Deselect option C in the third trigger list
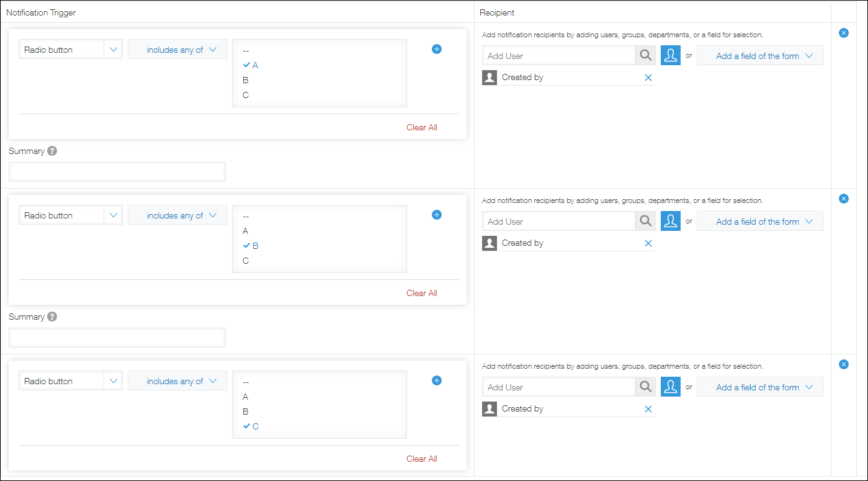The width and height of the screenshot is (868, 481). click(x=251, y=426)
